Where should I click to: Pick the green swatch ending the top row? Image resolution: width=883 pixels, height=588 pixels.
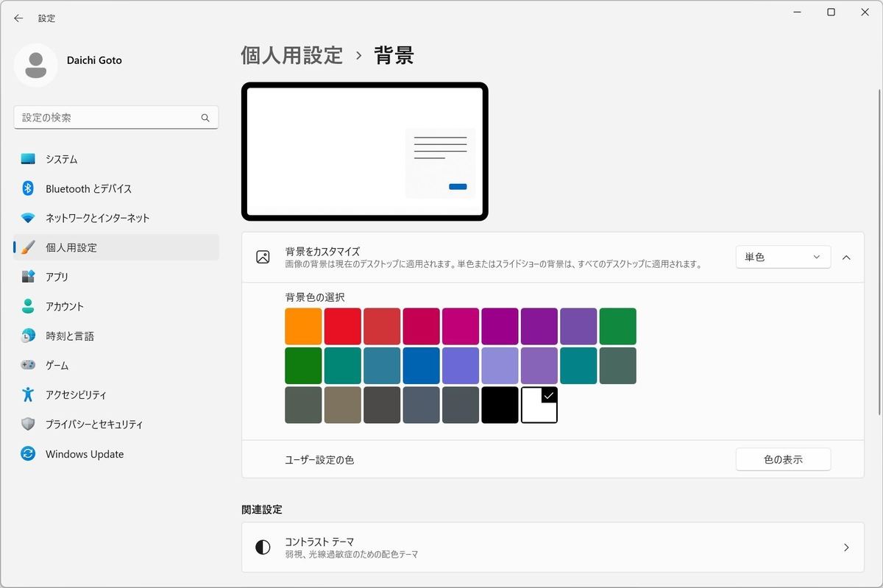point(618,326)
